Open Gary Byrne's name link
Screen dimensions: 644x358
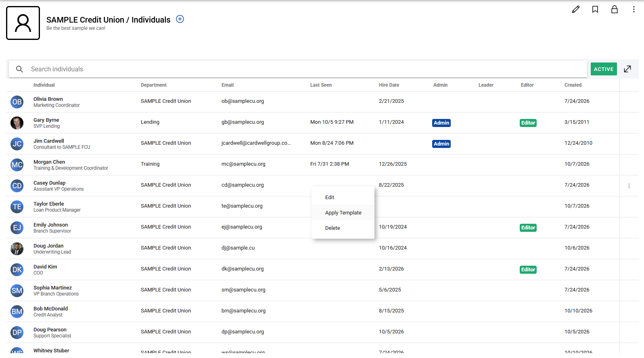coord(46,120)
